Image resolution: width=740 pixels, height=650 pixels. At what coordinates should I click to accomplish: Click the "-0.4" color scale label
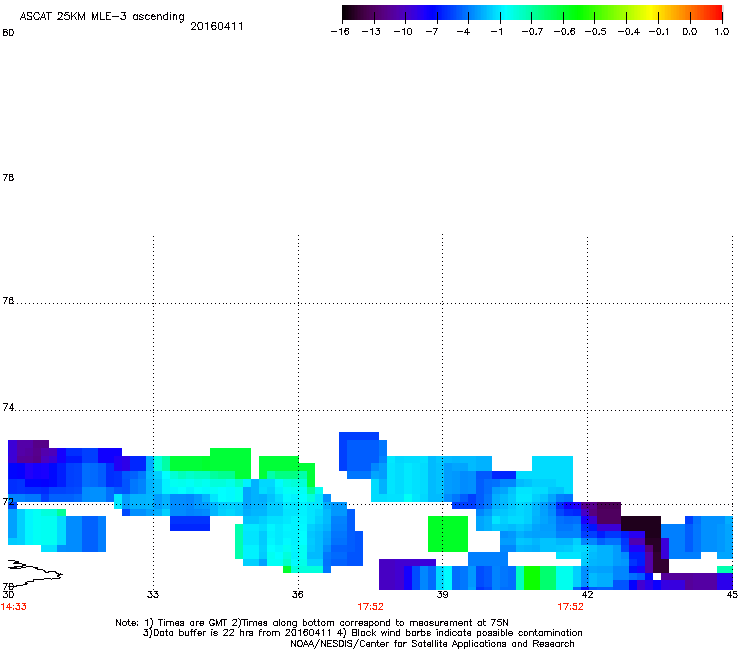(x=629, y=32)
